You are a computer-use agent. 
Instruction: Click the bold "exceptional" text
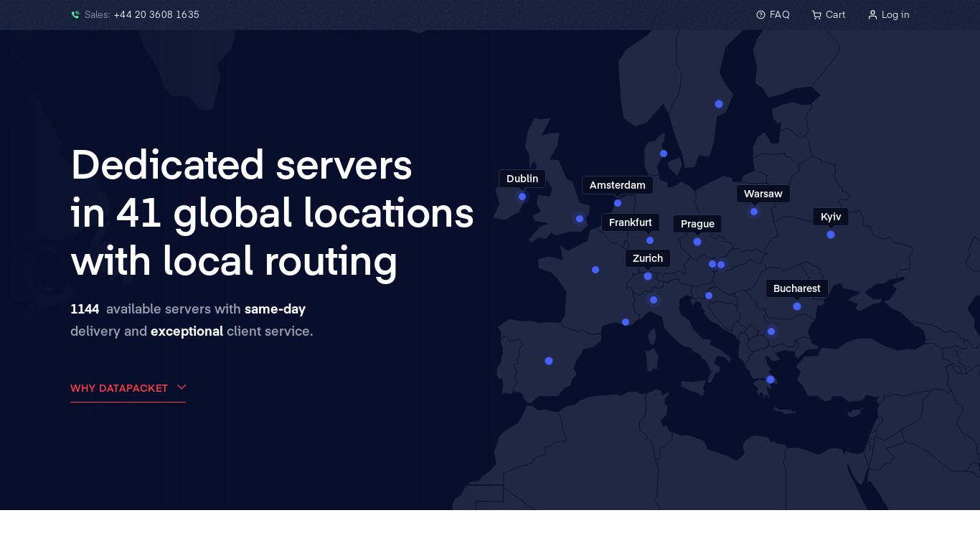click(187, 331)
